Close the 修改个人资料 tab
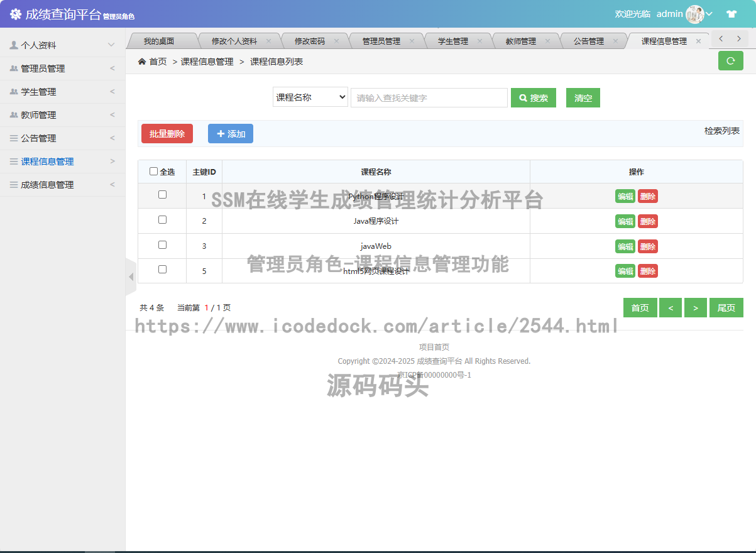This screenshot has height=553, width=756. (268, 41)
